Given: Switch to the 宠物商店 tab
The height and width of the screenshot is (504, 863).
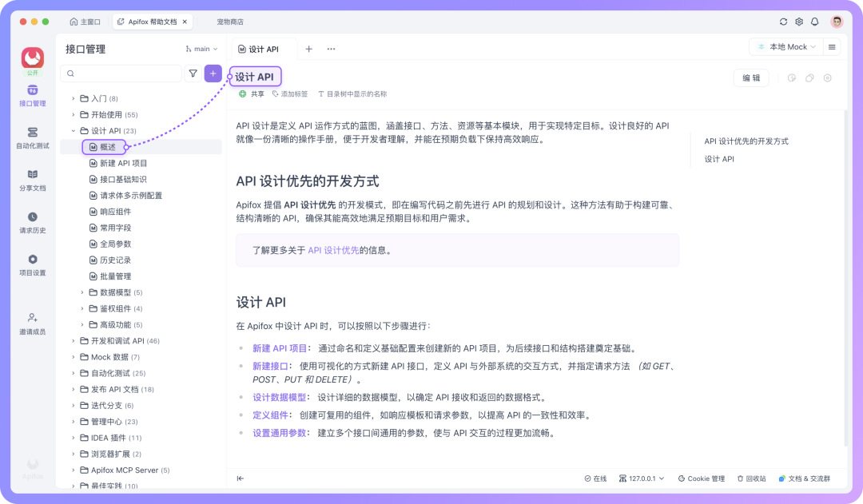Looking at the screenshot, I should click(x=230, y=22).
